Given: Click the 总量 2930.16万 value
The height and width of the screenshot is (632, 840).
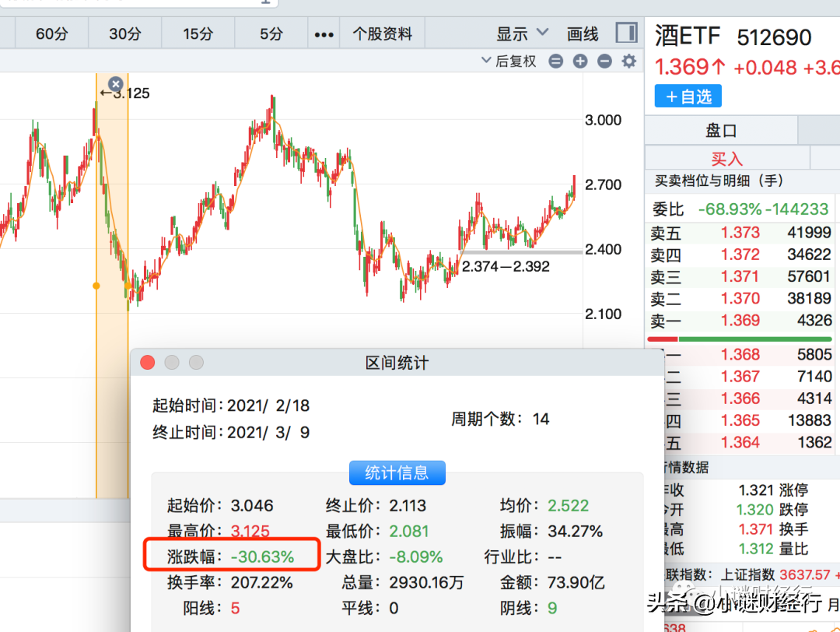Looking at the screenshot, I should (x=426, y=583).
